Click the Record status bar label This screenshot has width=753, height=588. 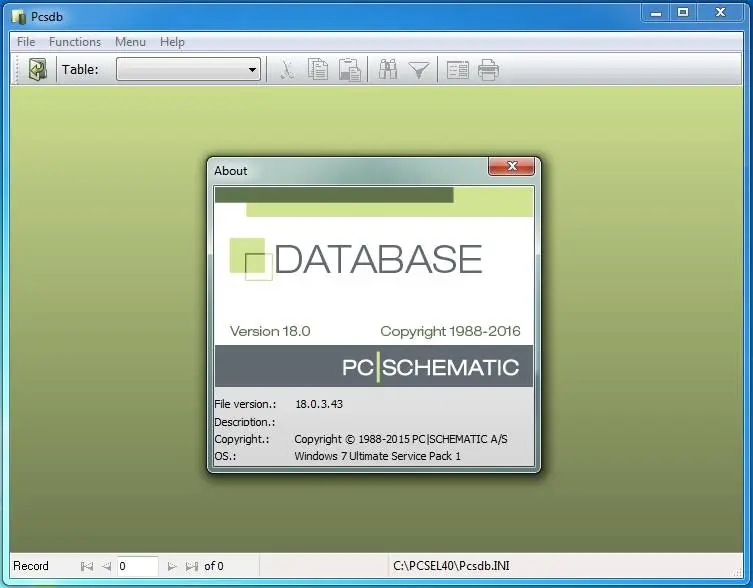[x=31, y=566]
